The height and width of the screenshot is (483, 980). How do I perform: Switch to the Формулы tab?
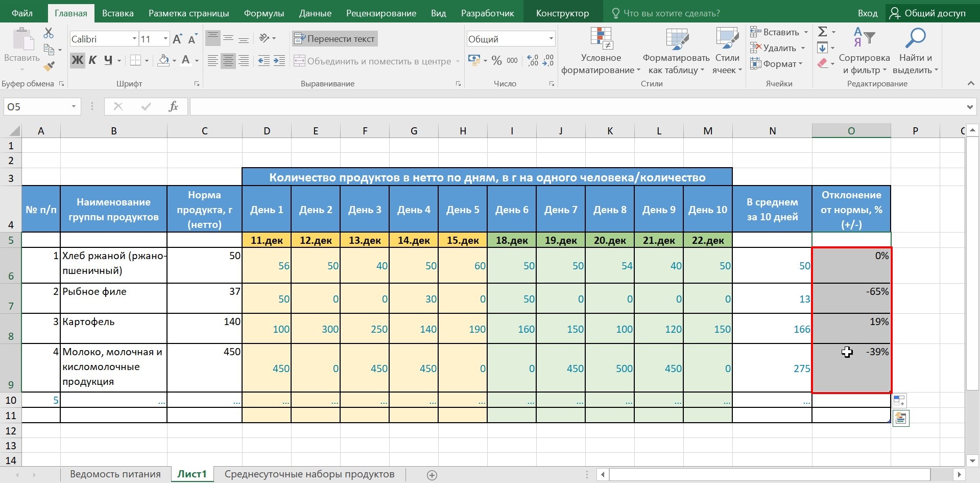coord(264,13)
